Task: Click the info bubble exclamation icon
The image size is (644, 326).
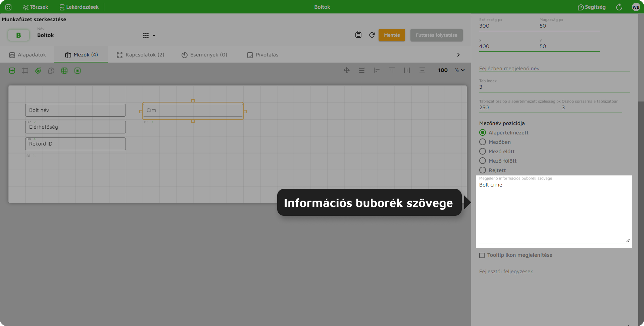Action: pyautogui.click(x=51, y=71)
